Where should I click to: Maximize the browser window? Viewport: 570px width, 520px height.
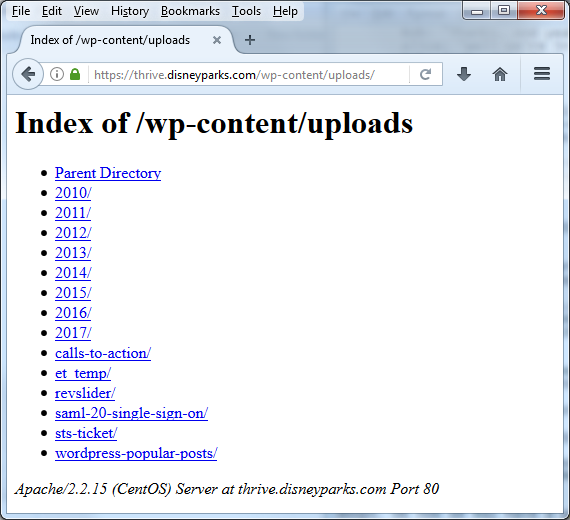[x=504, y=11]
